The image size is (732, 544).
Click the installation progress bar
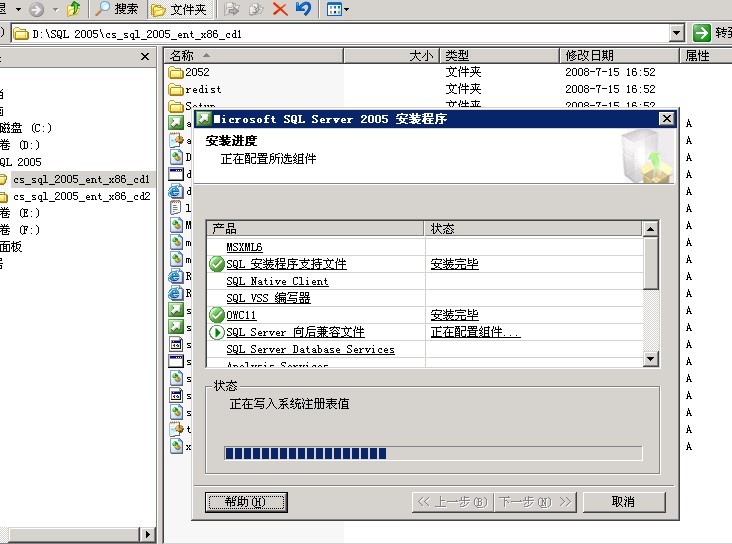coord(433,453)
